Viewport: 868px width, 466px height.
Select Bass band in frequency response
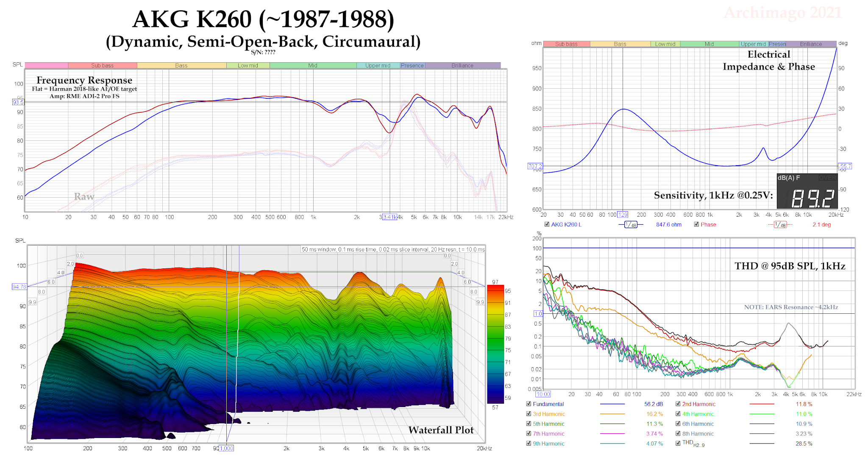point(181,65)
